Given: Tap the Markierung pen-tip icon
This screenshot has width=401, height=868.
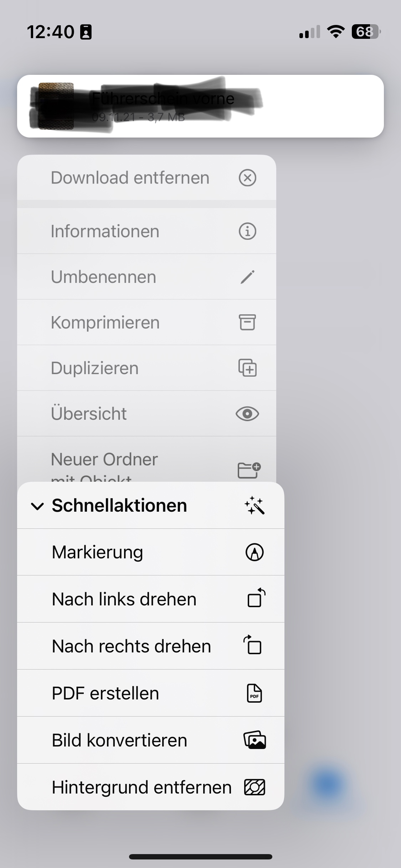Looking at the screenshot, I should (x=255, y=553).
